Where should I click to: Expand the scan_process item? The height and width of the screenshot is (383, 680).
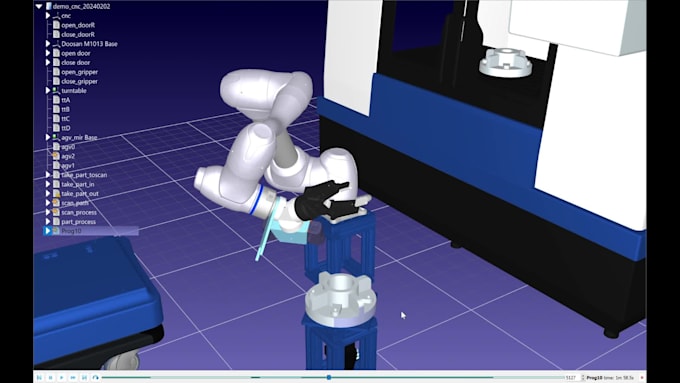click(48, 212)
